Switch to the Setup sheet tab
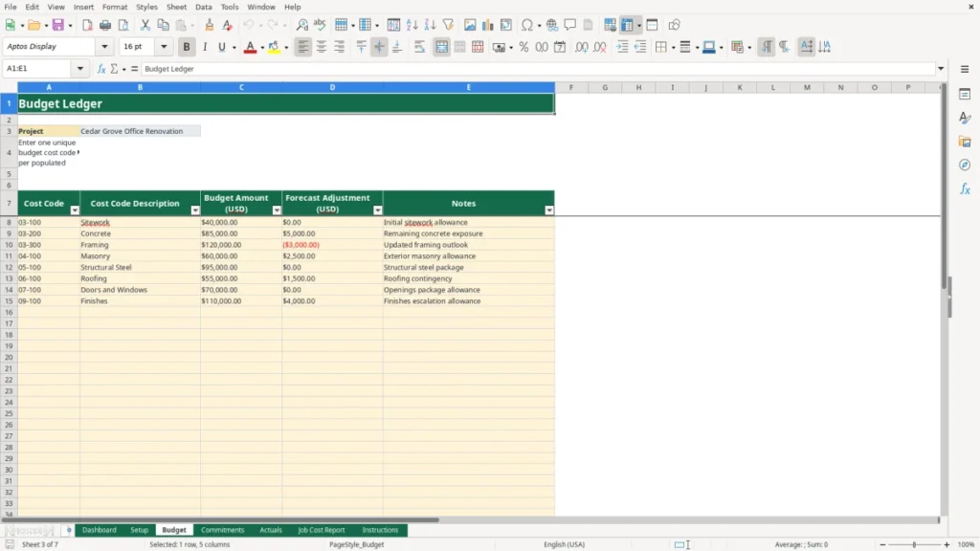980x551 pixels. pyautogui.click(x=140, y=530)
